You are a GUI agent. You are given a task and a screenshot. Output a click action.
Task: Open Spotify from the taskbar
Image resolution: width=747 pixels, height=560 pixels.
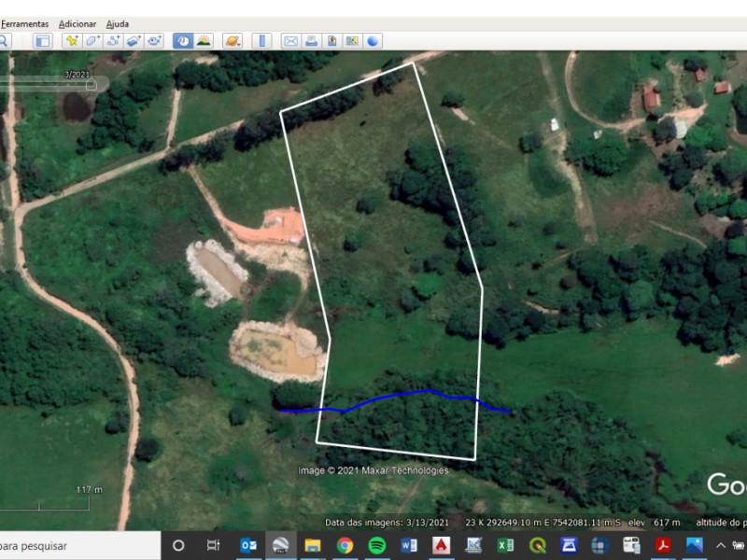coord(377,546)
